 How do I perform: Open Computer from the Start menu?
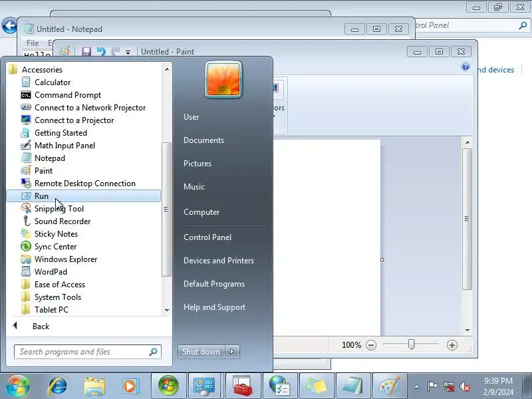pyautogui.click(x=201, y=212)
